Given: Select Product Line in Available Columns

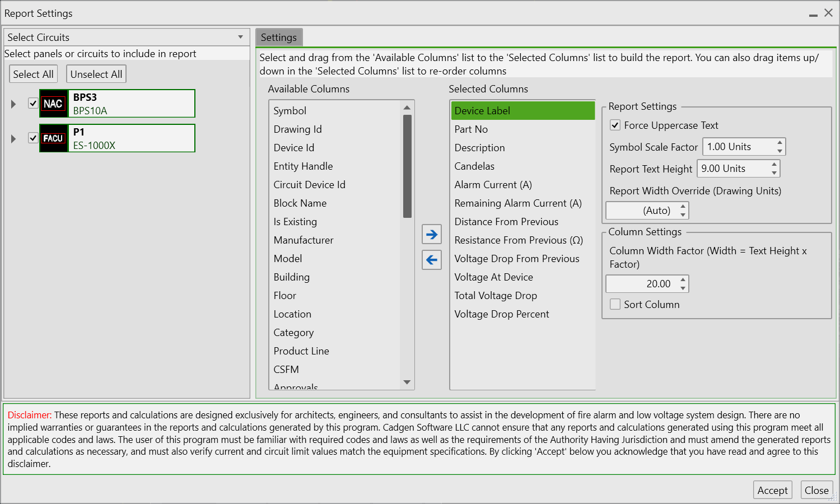Looking at the screenshot, I should coord(335,351).
